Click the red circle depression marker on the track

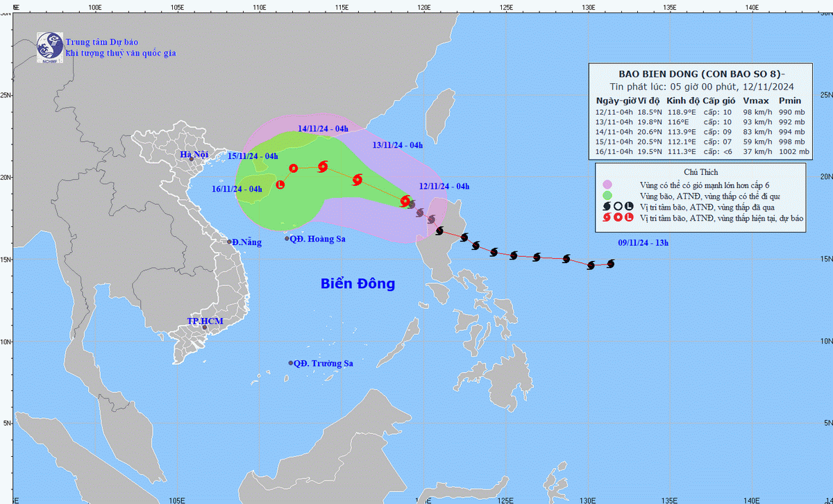pyautogui.click(x=293, y=168)
